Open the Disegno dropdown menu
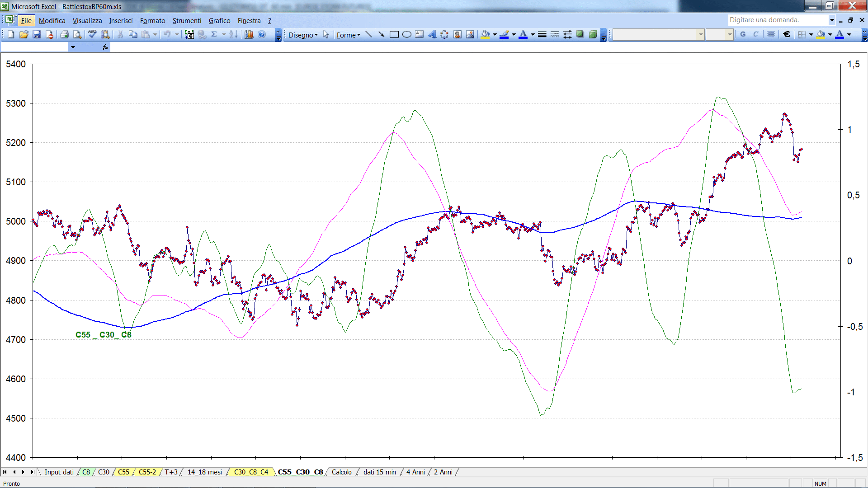Viewport: 868px width, 488px height. pyautogui.click(x=303, y=35)
